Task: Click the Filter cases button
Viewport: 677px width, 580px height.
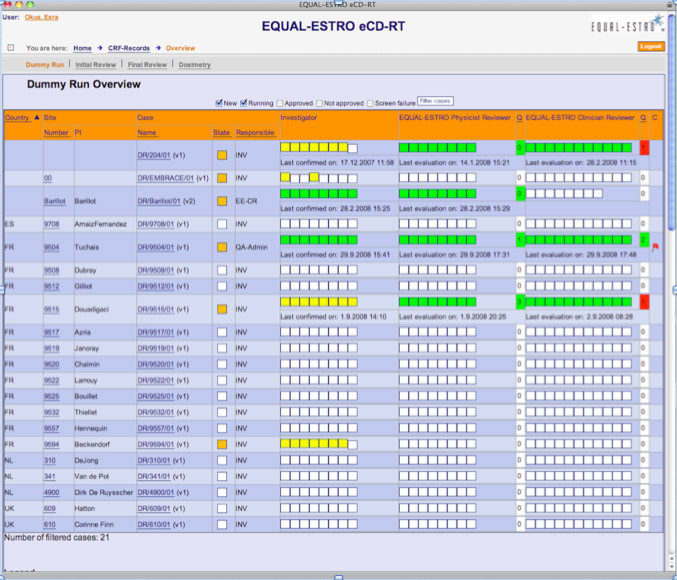Action: [435, 101]
